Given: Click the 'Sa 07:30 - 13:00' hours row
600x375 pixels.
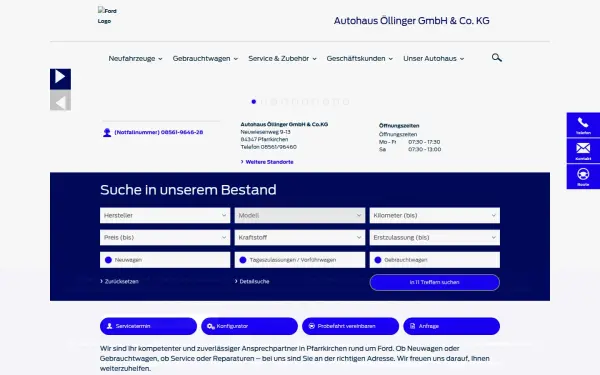Looking at the screenshot, I should [x=410, y=149].
